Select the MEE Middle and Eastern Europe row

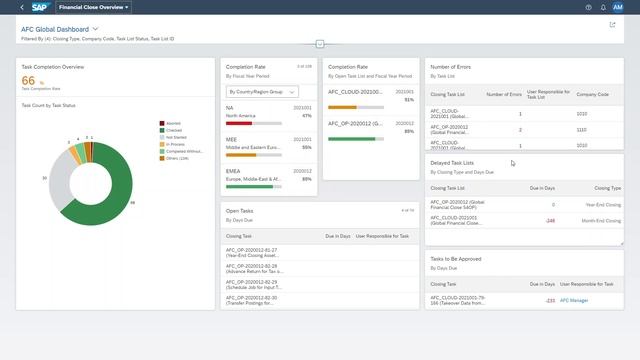[269, 147]
